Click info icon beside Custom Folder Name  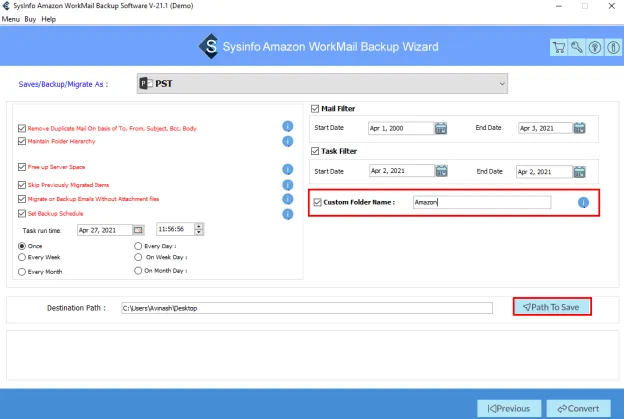click(583, 203)
